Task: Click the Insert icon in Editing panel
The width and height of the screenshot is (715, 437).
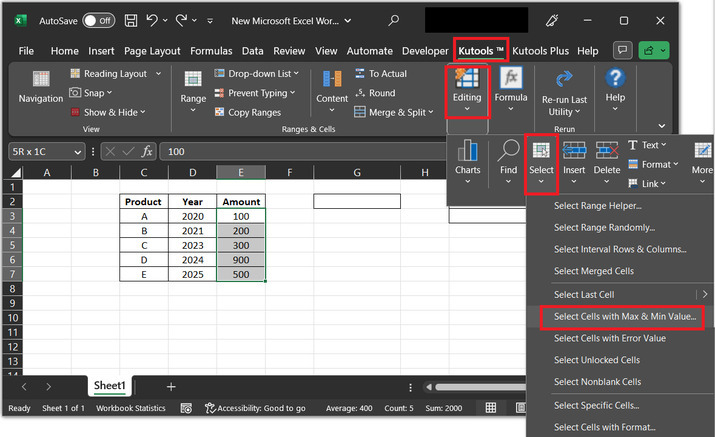Action: [x=574, y=158]
